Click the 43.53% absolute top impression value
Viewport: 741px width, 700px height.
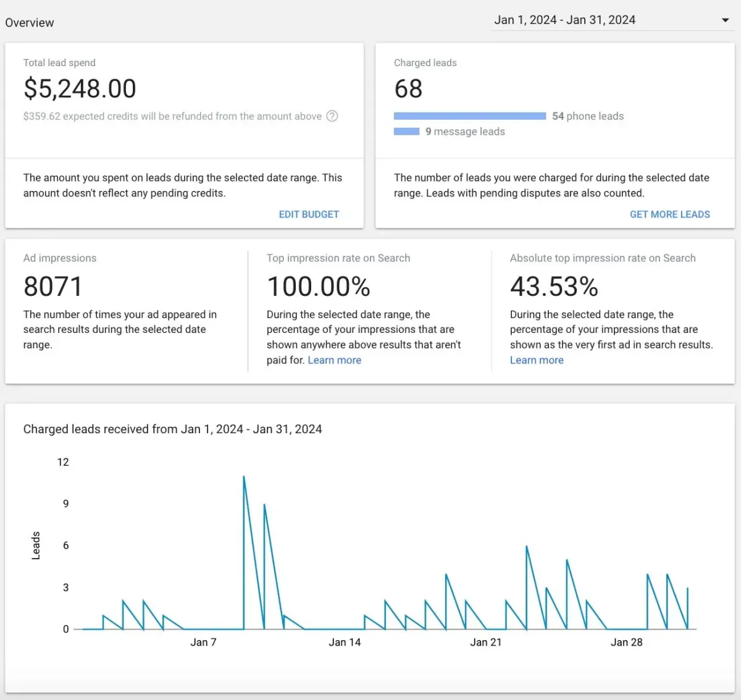pos(554,287)
